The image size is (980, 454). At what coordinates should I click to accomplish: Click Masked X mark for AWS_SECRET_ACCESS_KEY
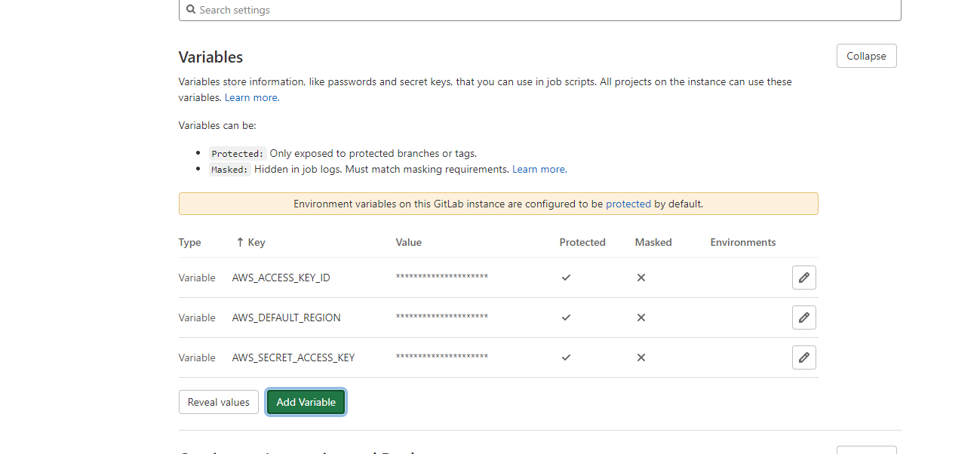coord(641,357)
